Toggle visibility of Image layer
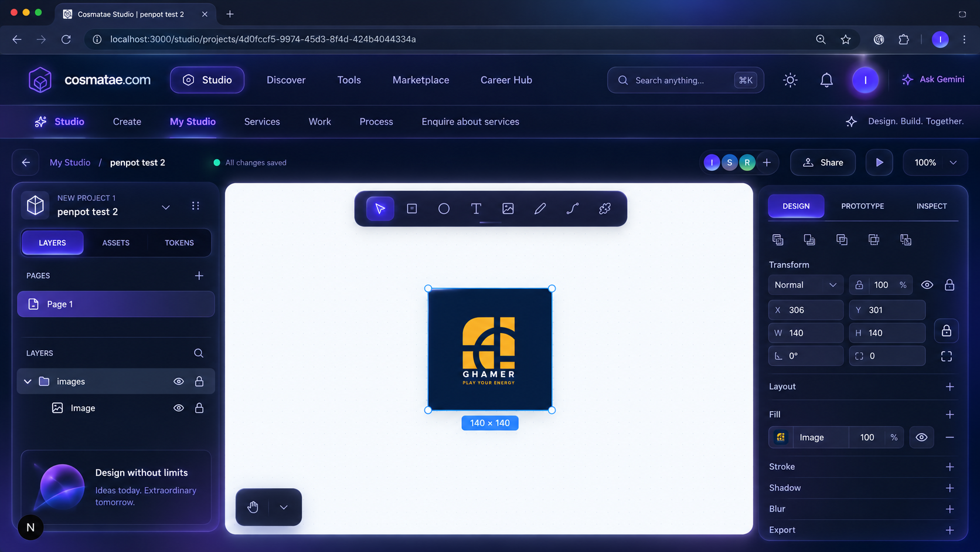Screen dimensions: 980x552 coord(179,408)
